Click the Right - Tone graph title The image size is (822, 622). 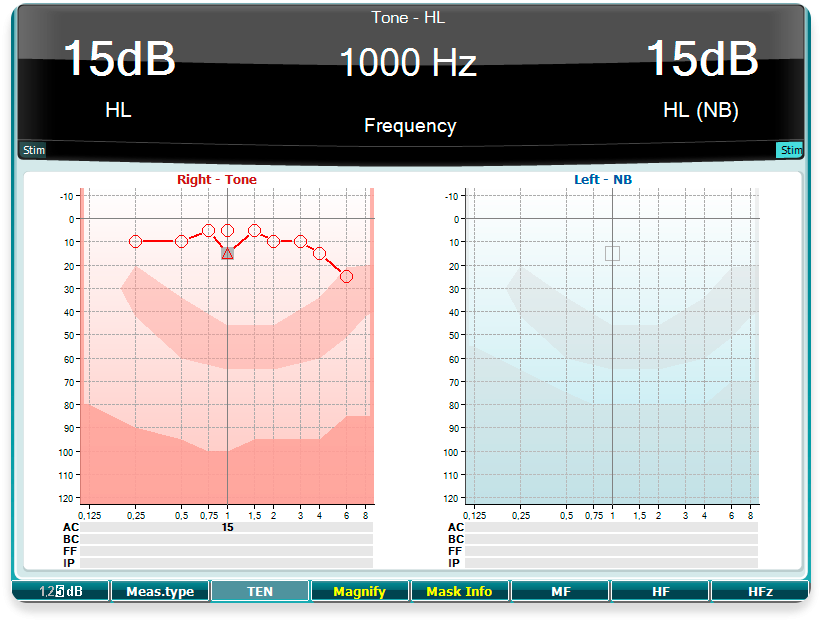tap(217, 180)
